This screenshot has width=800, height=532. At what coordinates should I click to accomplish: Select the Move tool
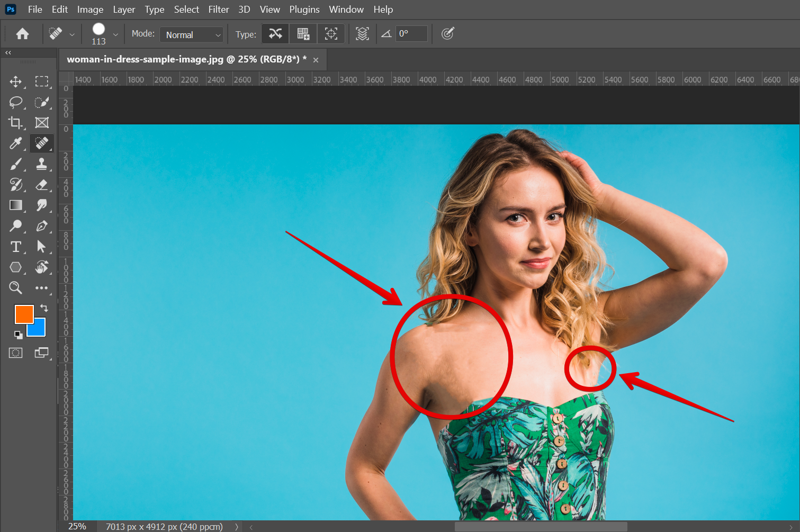coord(15,82)
